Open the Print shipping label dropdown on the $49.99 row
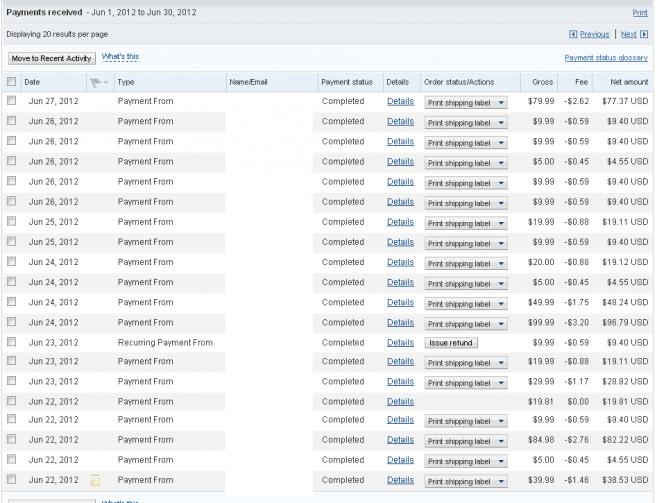The height and width of the screenshot is (503, 657). click(x=466, y=304)
